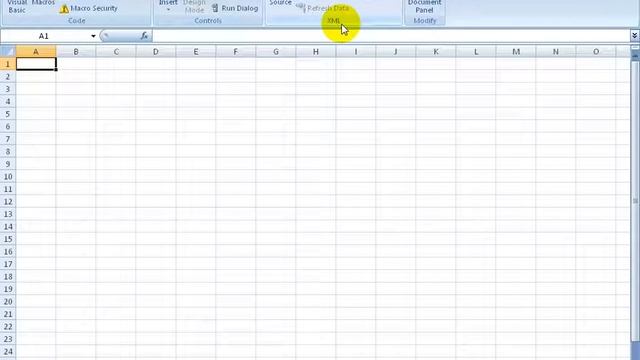Screen dimensions: 640x360
Task: Select row 5 header
Action: [x=8, y=114]
